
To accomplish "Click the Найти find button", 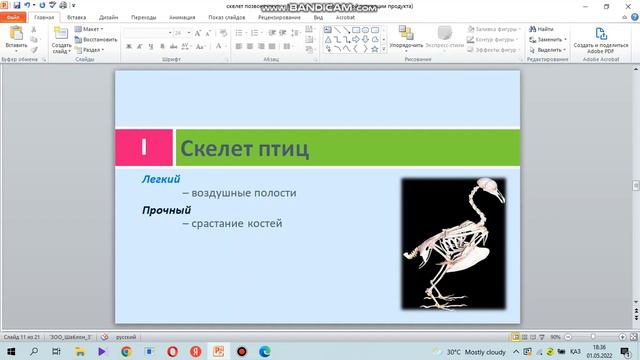I will 542,29.
